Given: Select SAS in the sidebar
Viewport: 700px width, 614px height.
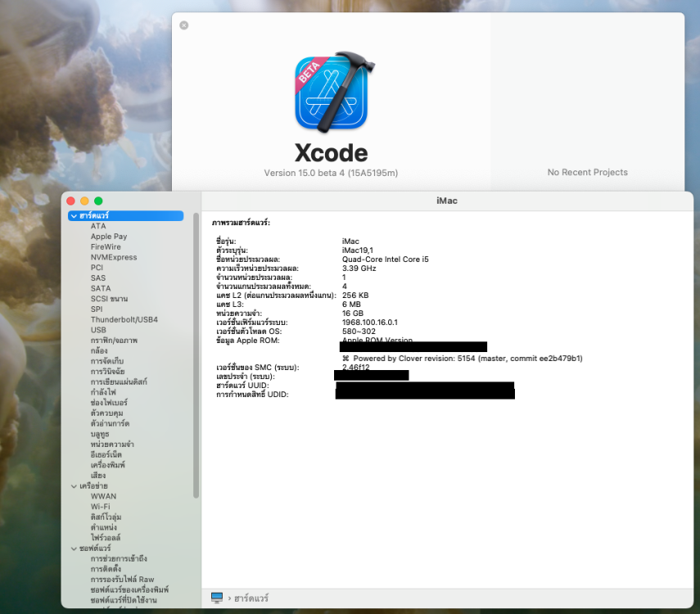Looking at the screenshot, I should coord(98,278).
